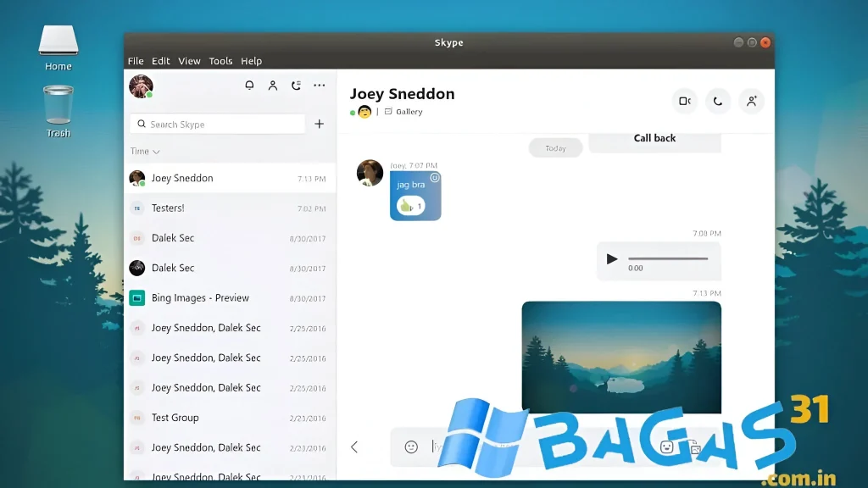The width and height of the screenshot is (868, 488).
Task: Open the Joey Sneddon 7:13 PM conversation
Action: 230,178
